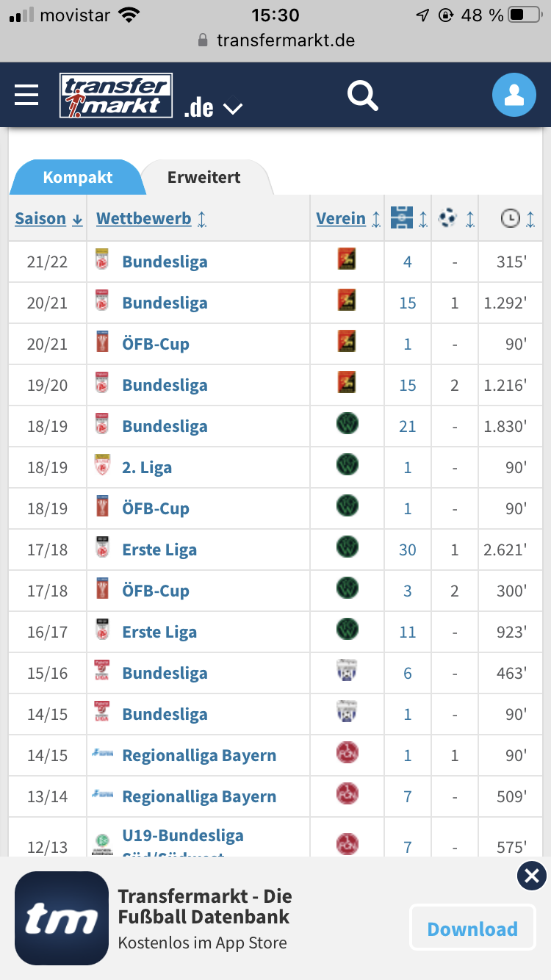
Task: Open the user profile icon
Action: pos(514,96)
